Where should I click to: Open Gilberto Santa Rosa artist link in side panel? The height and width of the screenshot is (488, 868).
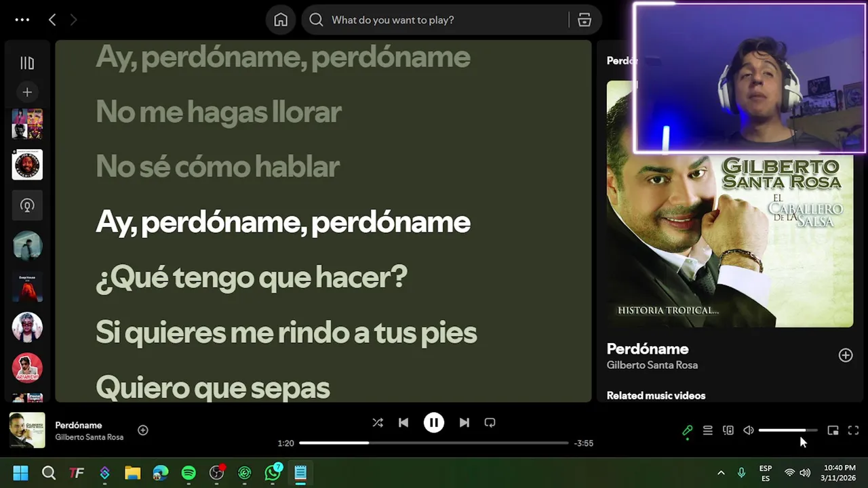(x=652, y=365)
